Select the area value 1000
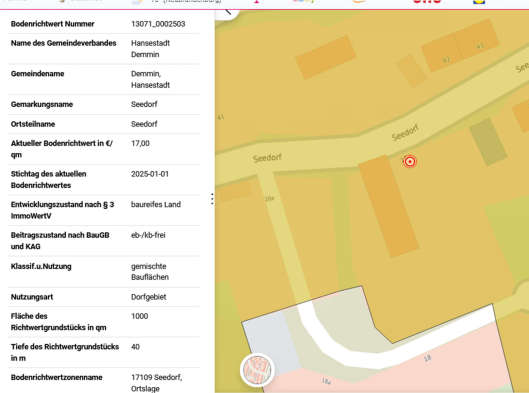This screenshot has width=529, height=393. tap(139, 316)
